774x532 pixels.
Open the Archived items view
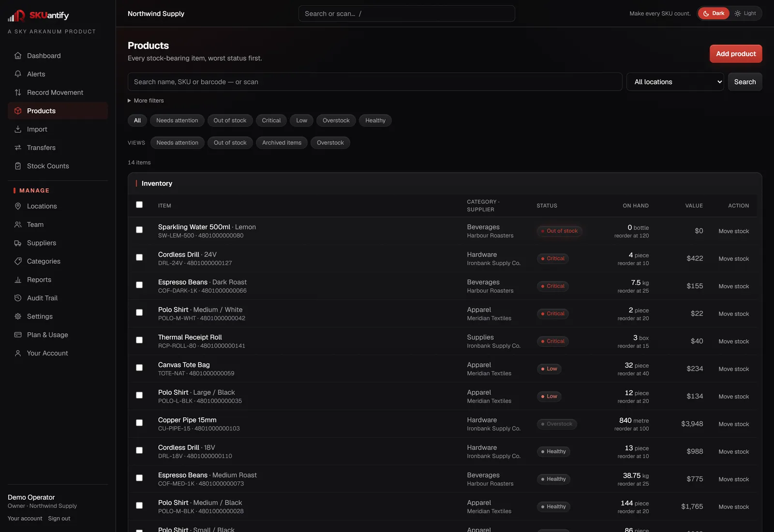[x=282, y=143]
